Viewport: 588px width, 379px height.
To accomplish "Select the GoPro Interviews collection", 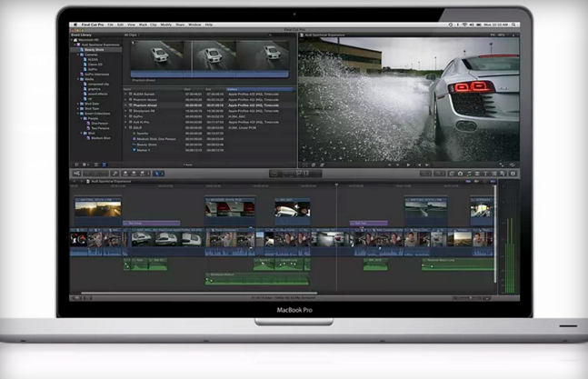I will pos(96,75).
